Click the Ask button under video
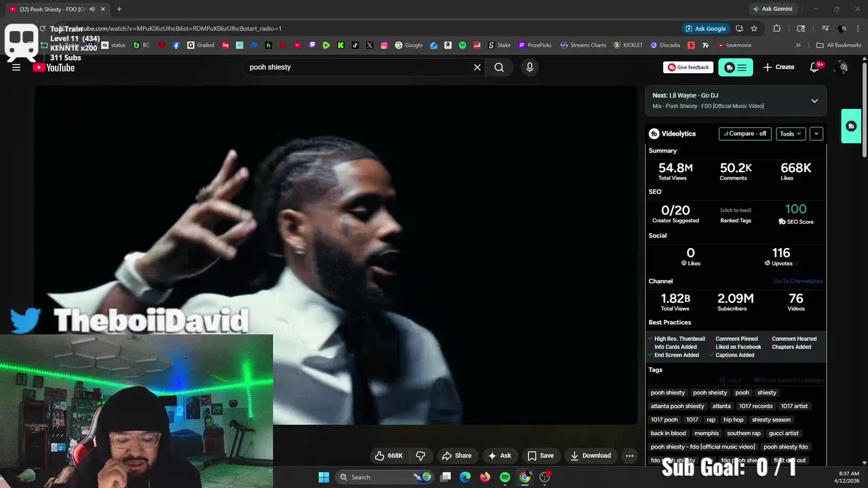 pos(500,455)
